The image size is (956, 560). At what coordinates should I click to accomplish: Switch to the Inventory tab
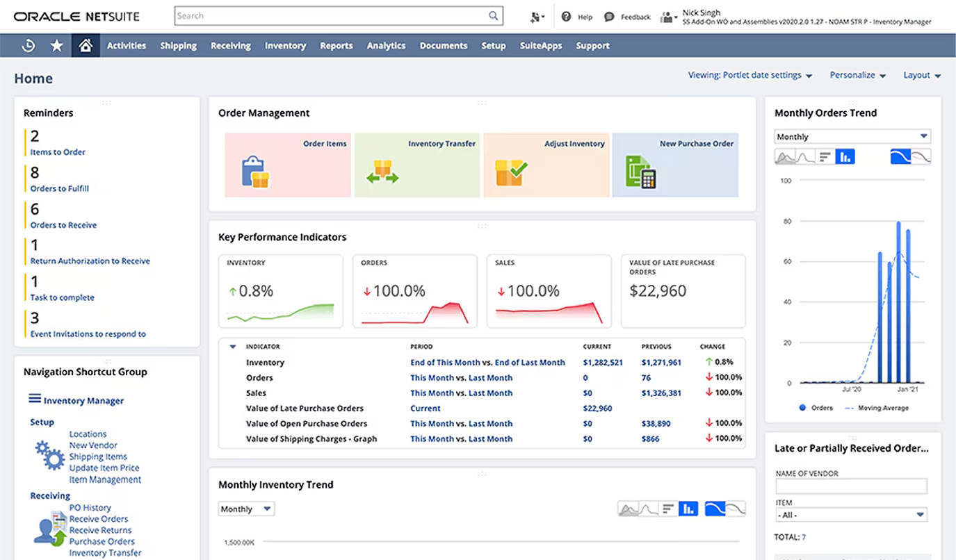click(285, 45)
